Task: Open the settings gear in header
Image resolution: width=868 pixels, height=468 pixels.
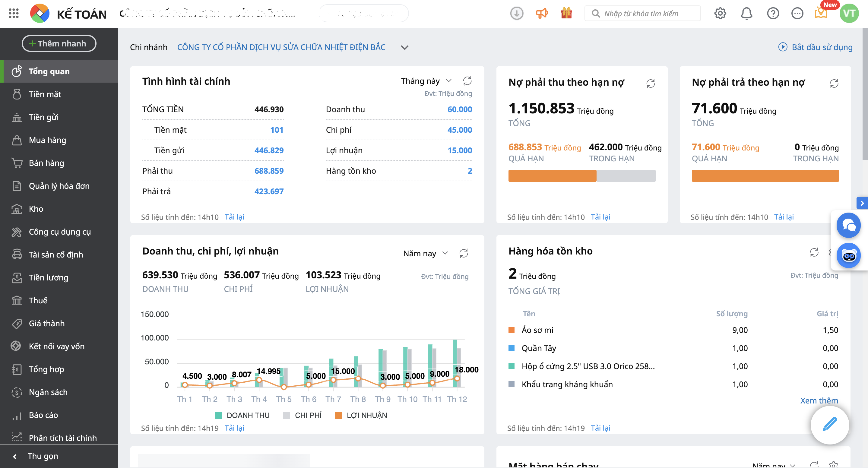Action: pyautogui.click(x=720, y=14)
